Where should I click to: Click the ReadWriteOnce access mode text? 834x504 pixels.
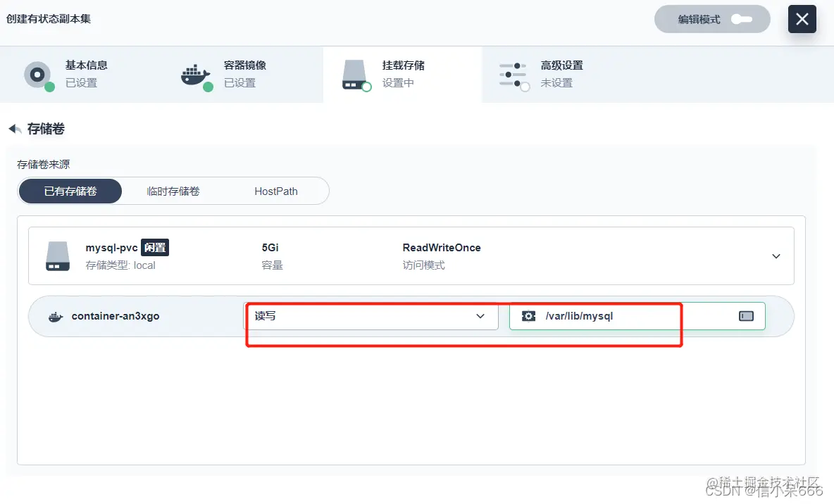(x=442, y=248)
